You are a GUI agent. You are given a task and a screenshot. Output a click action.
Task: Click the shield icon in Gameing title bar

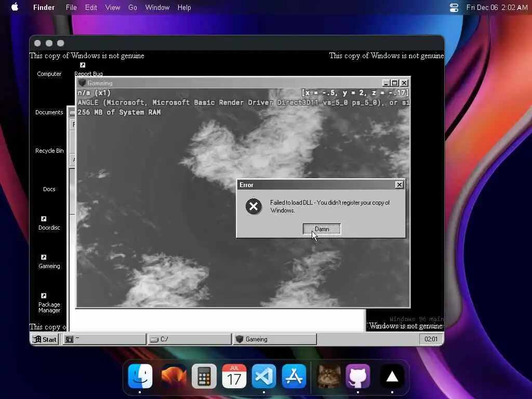[82, 83]
